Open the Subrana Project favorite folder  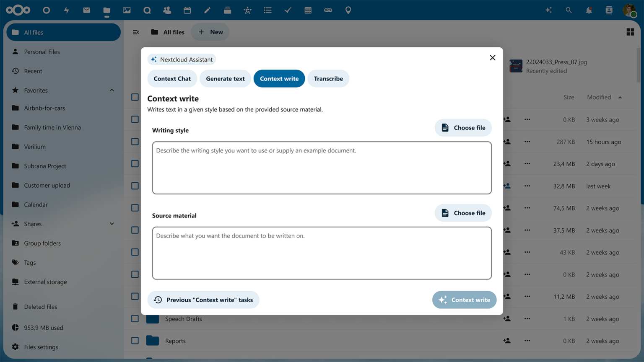click(64, 166)
